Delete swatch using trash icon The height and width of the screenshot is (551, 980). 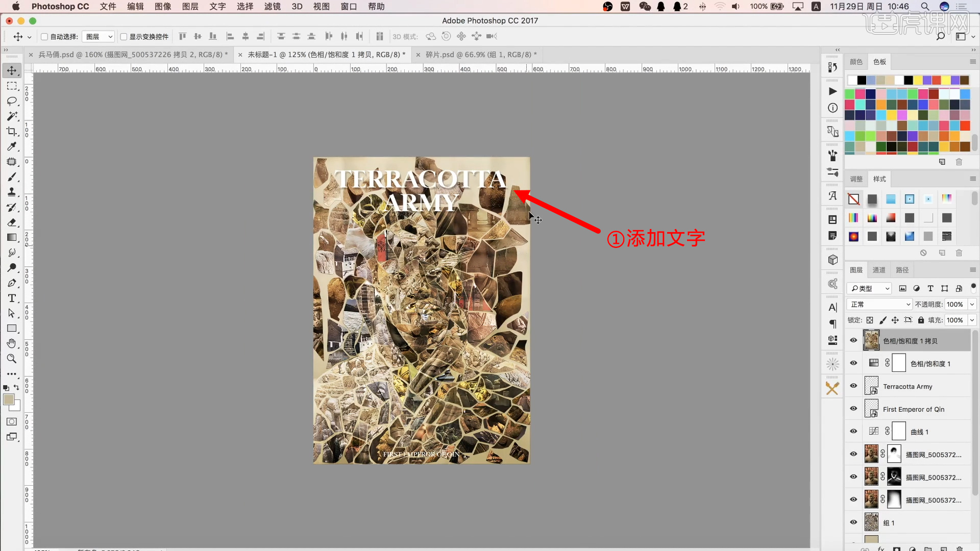point(959,162)
